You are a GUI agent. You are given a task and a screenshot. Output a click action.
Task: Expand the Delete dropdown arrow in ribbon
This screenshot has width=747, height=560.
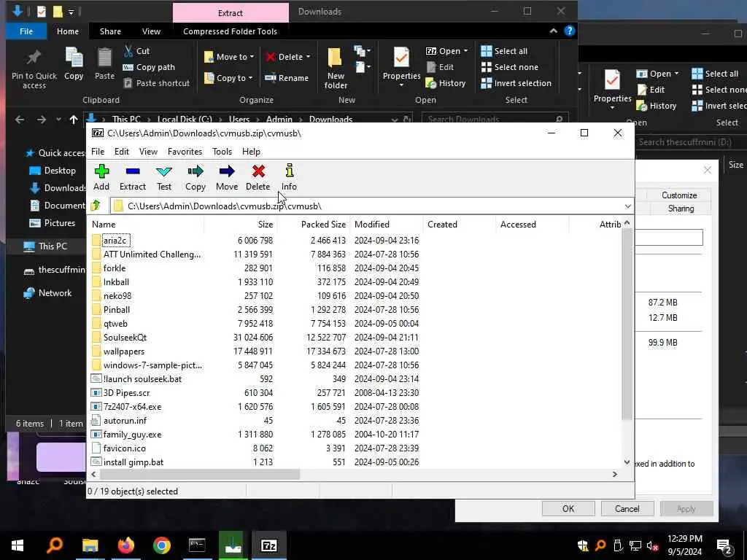click(x=309, y=57)
